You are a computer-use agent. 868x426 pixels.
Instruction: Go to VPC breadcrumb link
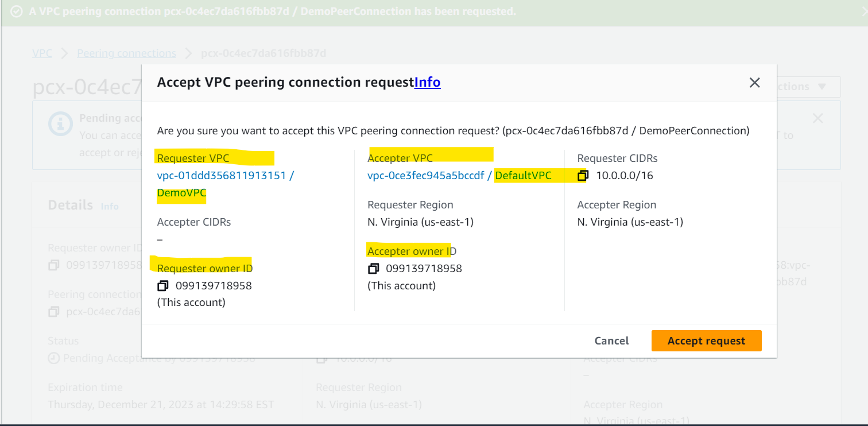pyautogui.click(x=42, y=53)
